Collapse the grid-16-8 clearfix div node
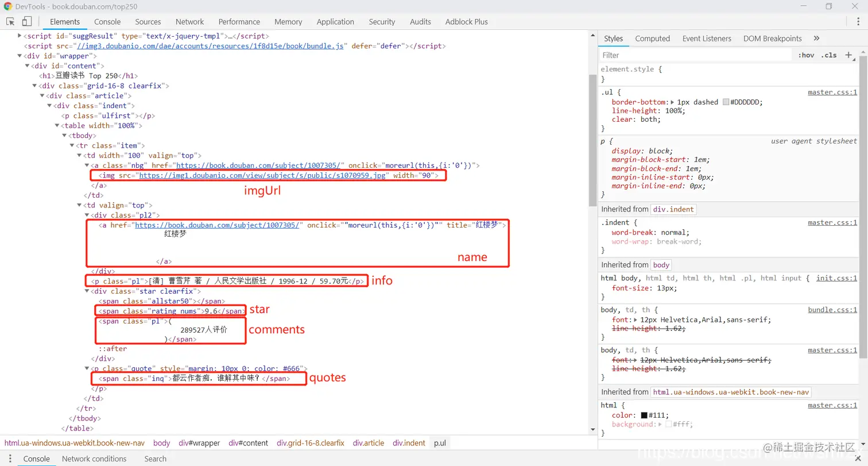The height and width of the screenshot is (466, 868). click(x=34, y=86)
